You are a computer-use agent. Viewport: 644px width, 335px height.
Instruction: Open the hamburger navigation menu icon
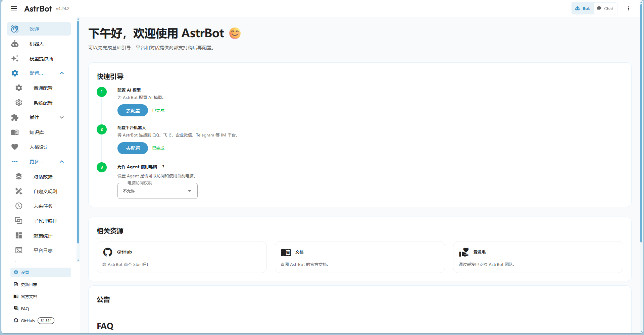click(14, 8)
